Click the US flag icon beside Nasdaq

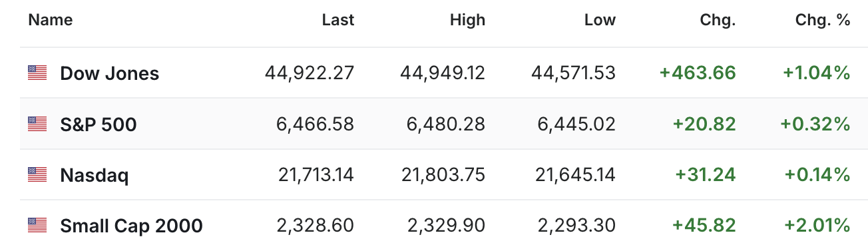(37, 175)
